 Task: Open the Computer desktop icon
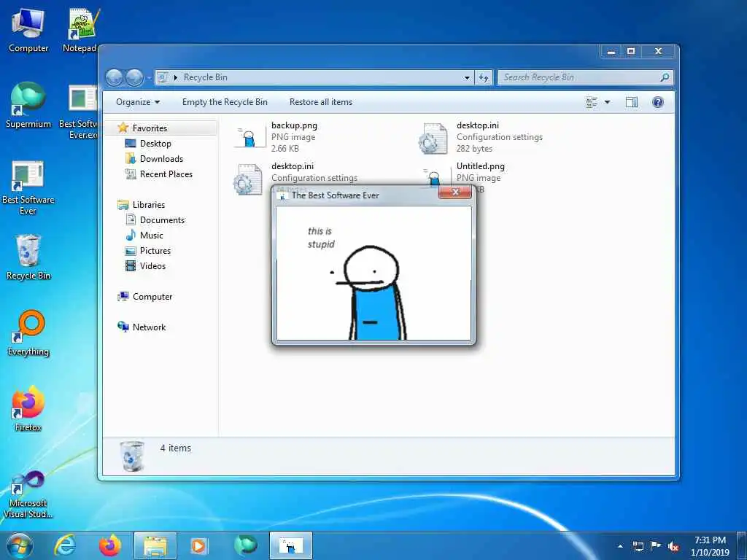pyautogui.click(x=28, y=30)
